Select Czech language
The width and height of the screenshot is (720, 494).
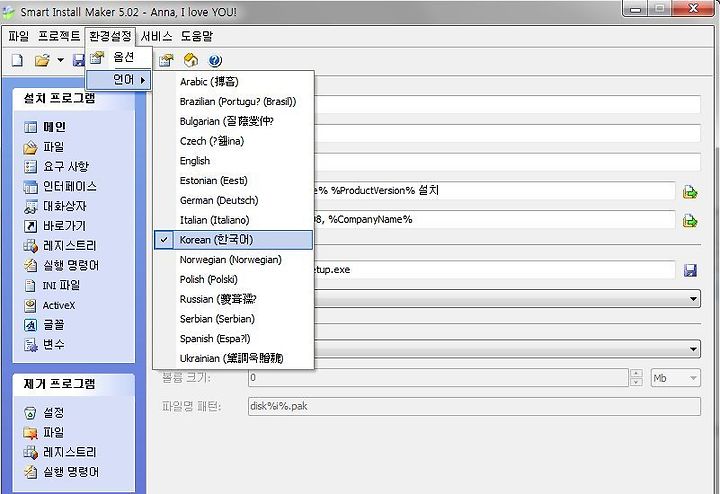tap(234, 141)
